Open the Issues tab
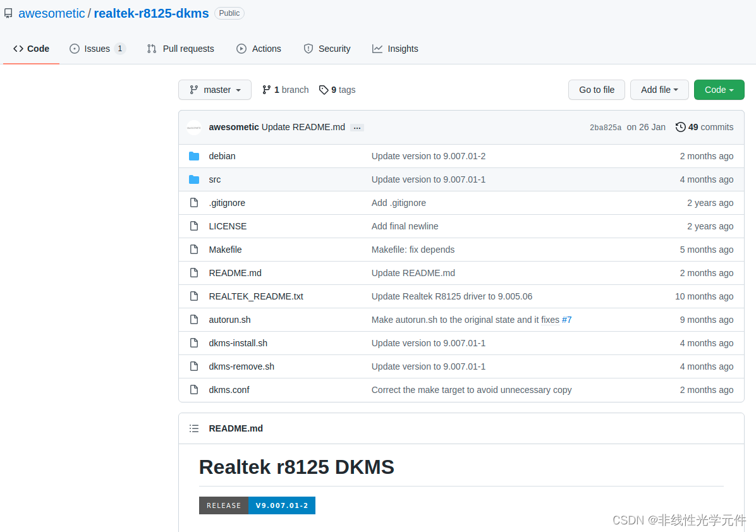756x532 pixels. coord(97,49)
